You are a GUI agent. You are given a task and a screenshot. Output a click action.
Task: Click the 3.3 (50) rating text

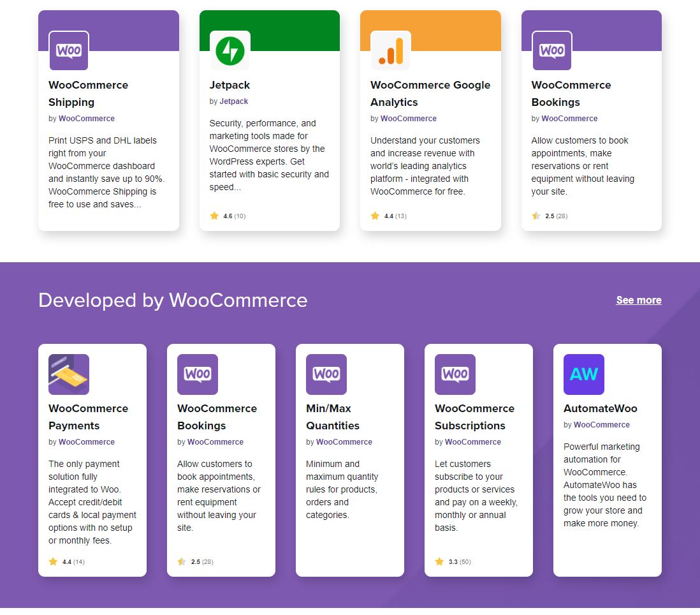click(460, 562)
